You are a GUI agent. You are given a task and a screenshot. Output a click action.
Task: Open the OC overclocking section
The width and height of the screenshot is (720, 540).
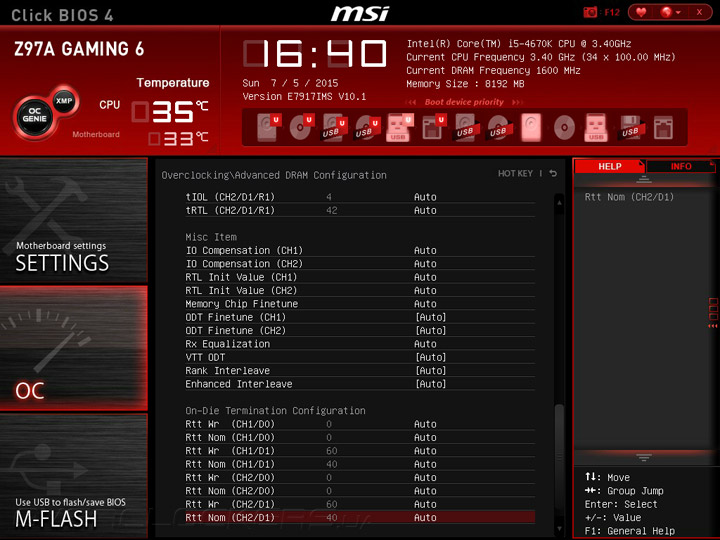(73, 348)
